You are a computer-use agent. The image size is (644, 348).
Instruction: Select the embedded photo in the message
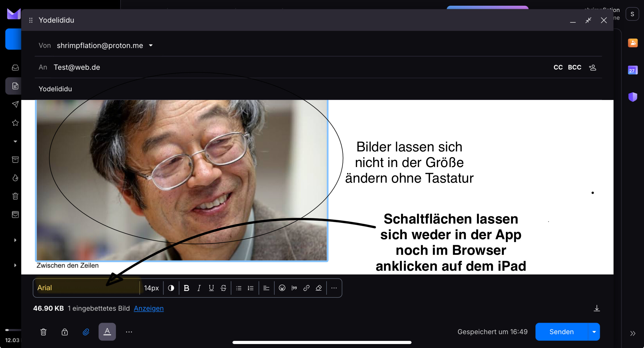[182, 180]
